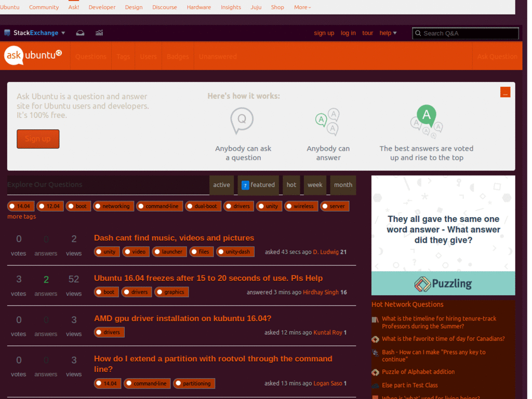Click the Puzzling logo in the ad
Screen dimensions: 532x399
point(443,284)
